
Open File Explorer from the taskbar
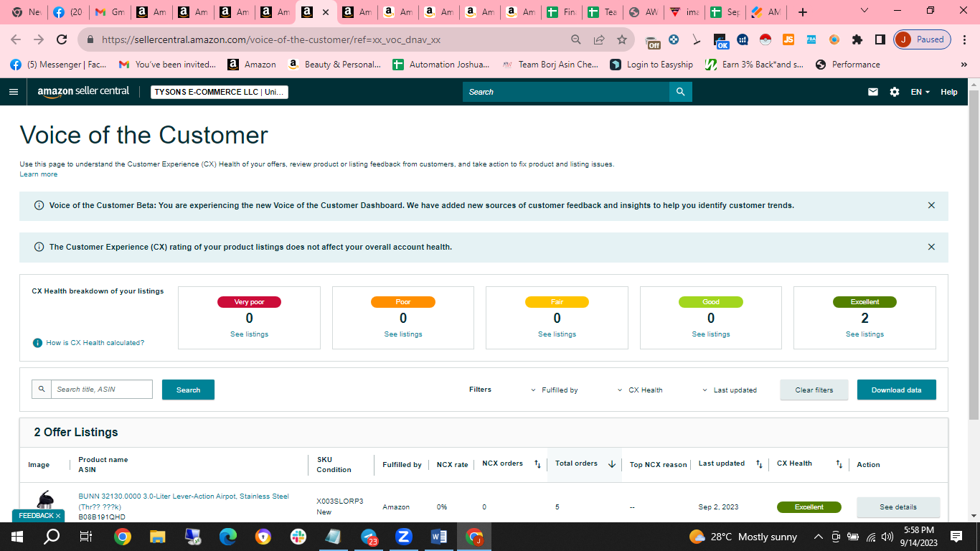pyautogui.click(x=158, y=537)
